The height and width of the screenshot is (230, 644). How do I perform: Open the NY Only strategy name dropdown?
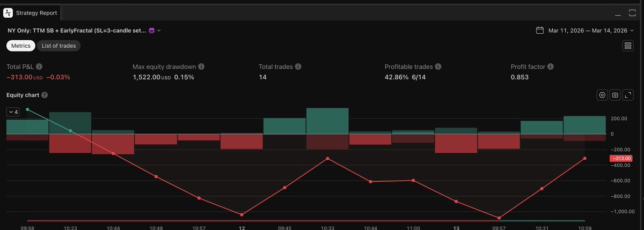[84, 31]
